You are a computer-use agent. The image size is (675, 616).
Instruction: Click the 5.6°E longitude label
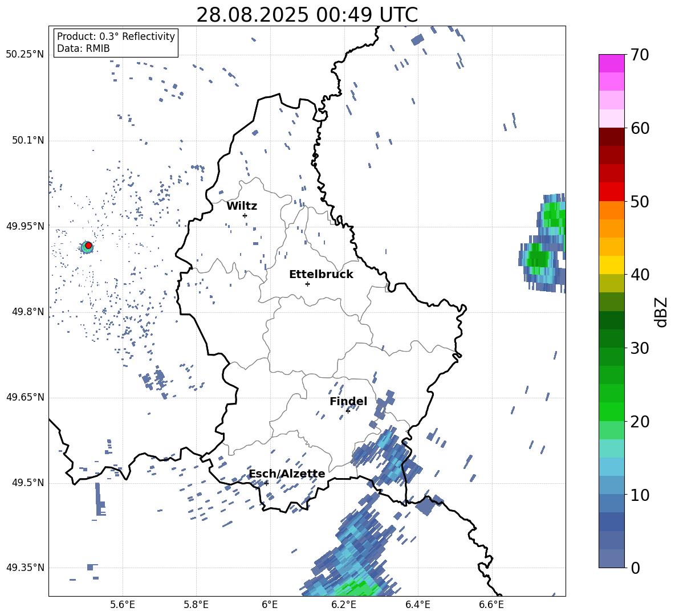(123, 605)
